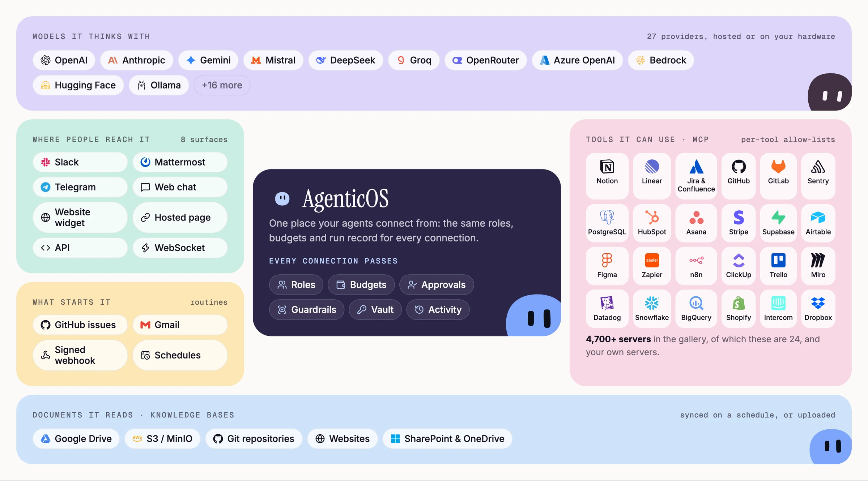Screen dimensions: 868x481
Task: Open the Shopify icon
Action: tap(739, 303)
